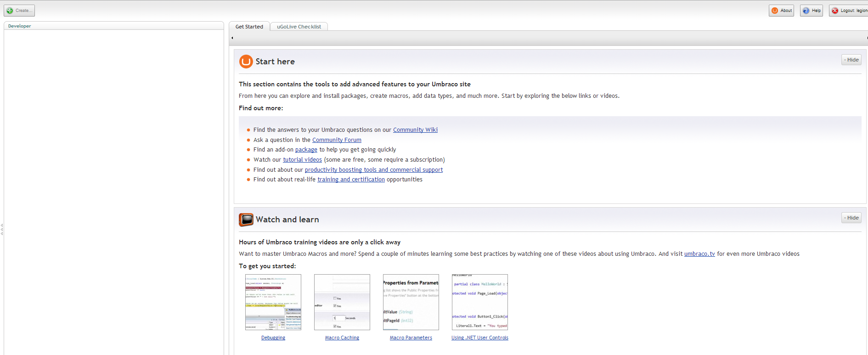Image resolution: width=868 pixels, height=355 pixels.
Task: Open productivity boosting tools and commercial support link
Action: point(374,170)
